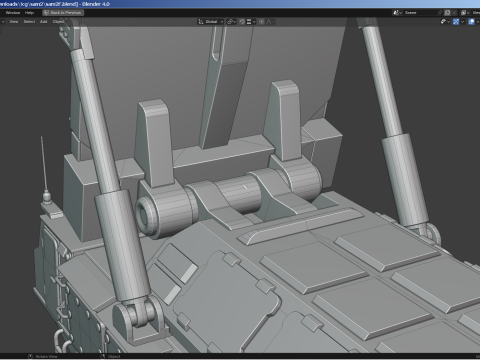The height and width of the screenshot is (360, 480).
Task: Click the new scene icon
Action: click(x=448, y=13)
